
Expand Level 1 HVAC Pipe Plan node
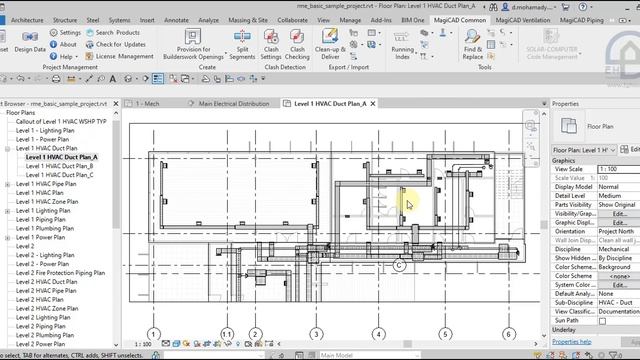tap(7, 184)
